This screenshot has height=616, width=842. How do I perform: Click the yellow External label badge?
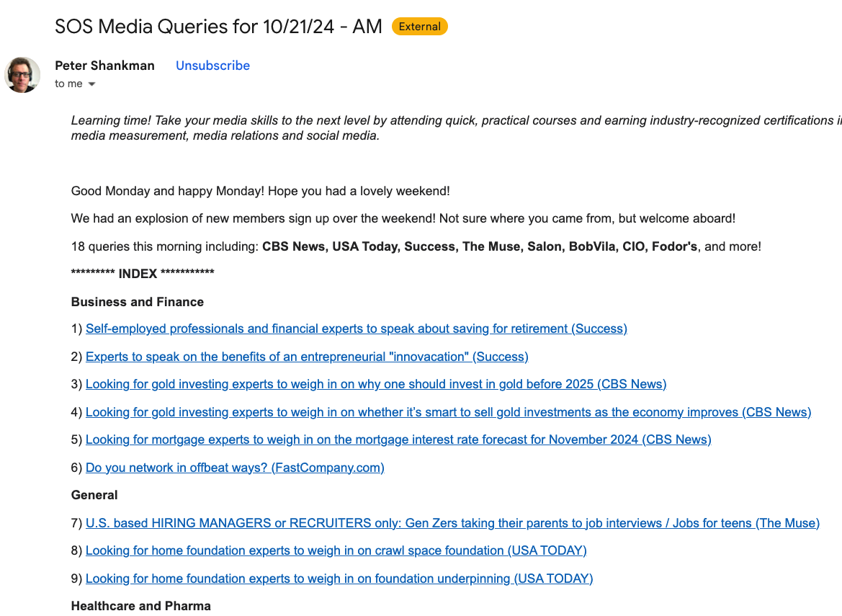pos(419,27)
